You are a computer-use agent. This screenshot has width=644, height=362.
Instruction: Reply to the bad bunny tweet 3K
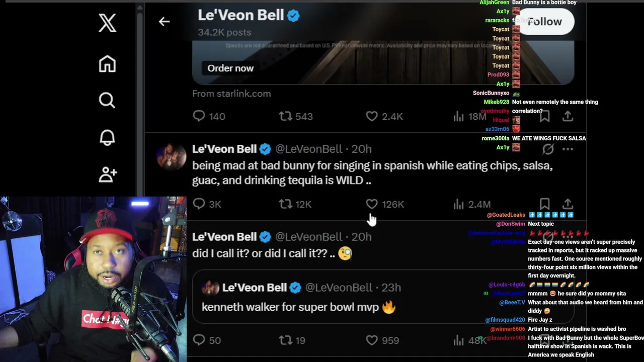[207, 204]
